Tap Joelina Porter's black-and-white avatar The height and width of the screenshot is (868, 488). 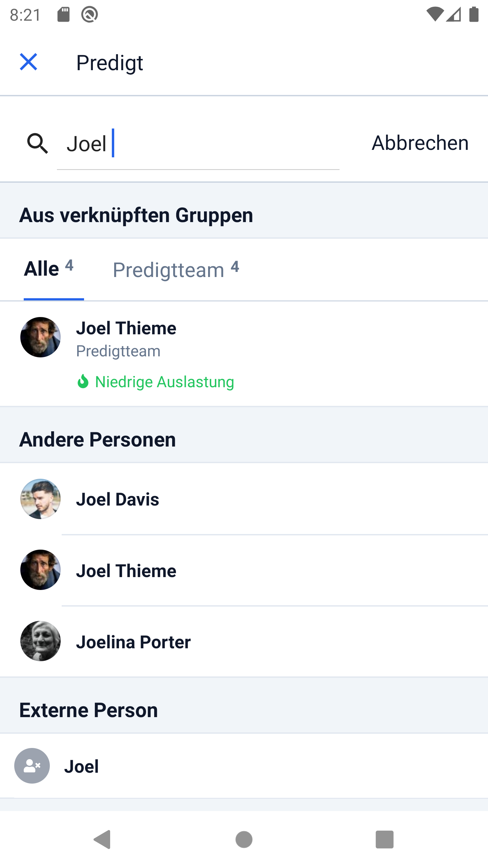coord(41,641)
